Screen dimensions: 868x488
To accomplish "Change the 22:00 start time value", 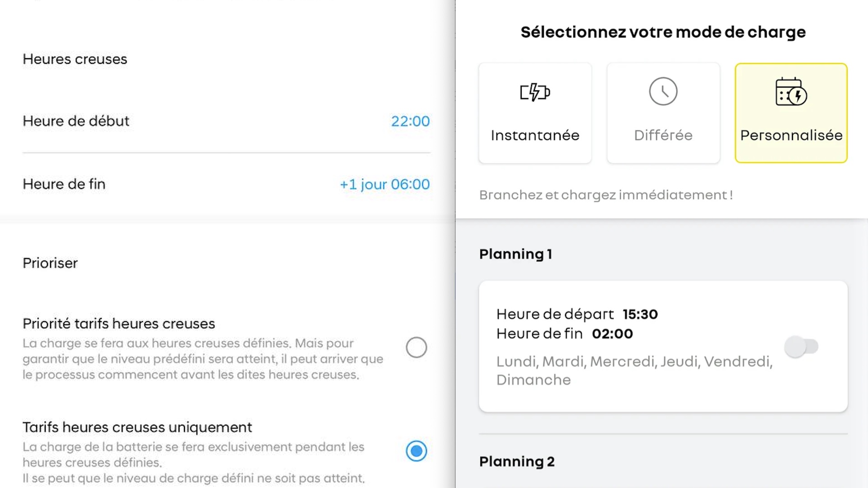I will click(x=410, y=121).
